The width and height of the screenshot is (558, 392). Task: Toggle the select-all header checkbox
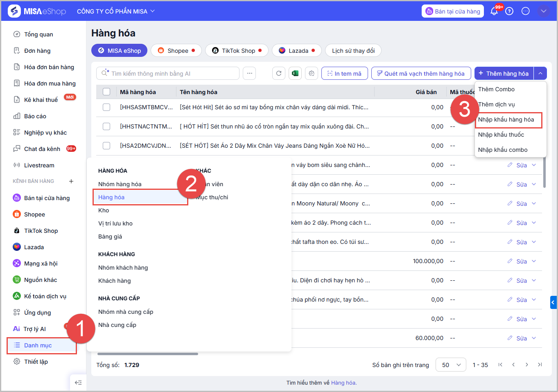point(106,92)
